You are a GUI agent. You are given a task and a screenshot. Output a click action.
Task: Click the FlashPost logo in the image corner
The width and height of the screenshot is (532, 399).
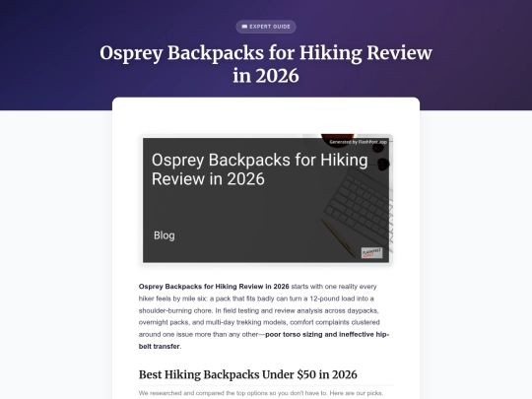click(x=371, y=253)
